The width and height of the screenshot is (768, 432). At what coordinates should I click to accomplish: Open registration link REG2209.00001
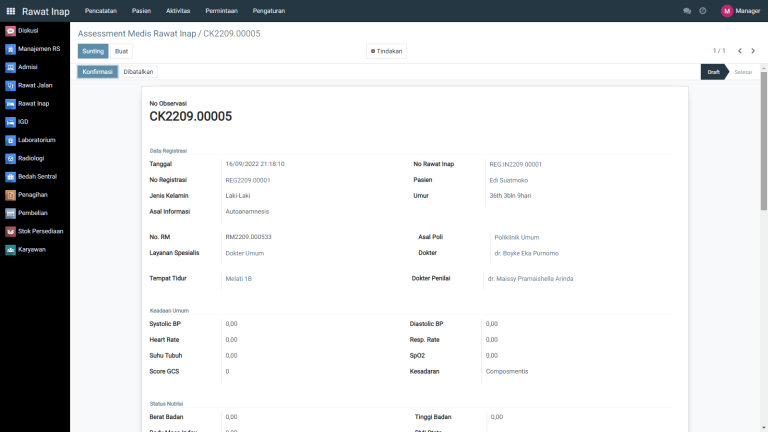pos(248,180)
